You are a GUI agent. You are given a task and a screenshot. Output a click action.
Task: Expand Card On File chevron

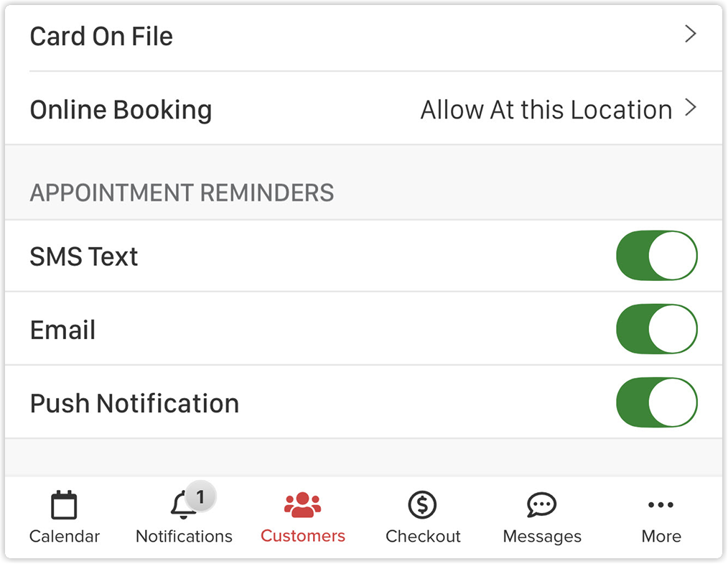click(x=691, y=34)
